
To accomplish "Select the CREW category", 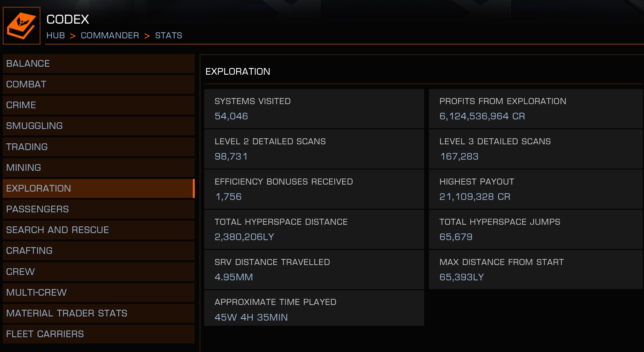I will [x=99, y=272].
